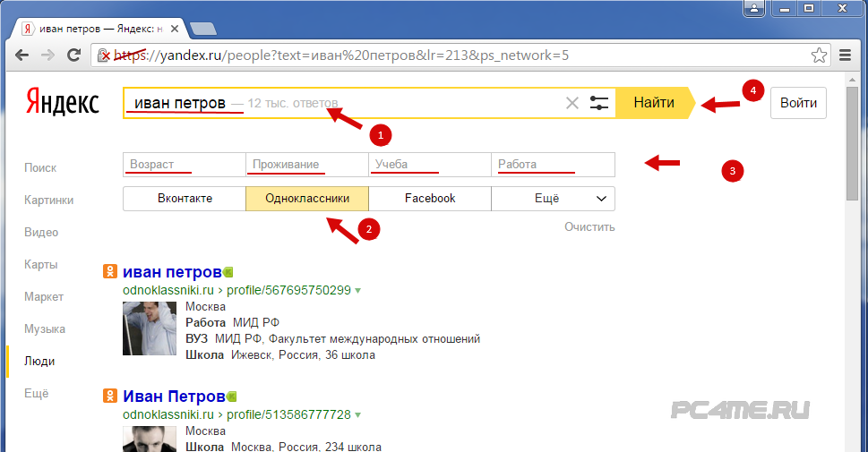Switch to Картинки in left sidebar

49,200
